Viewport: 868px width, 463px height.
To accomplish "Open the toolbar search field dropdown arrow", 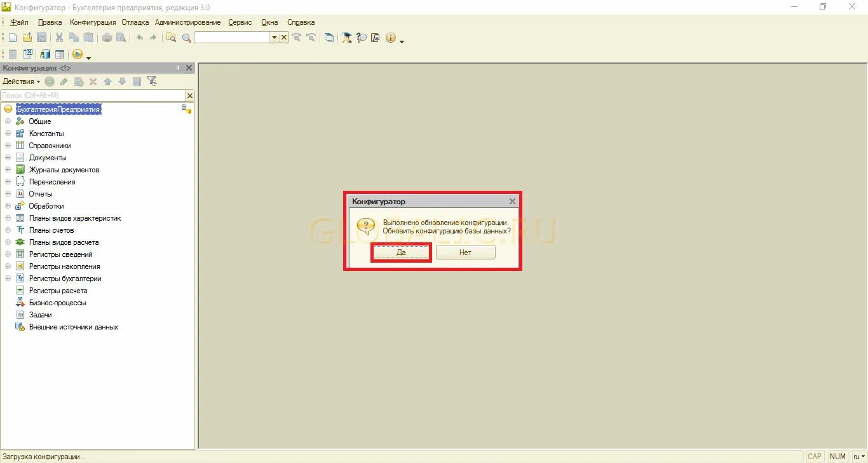I will [x=275, y=38].
